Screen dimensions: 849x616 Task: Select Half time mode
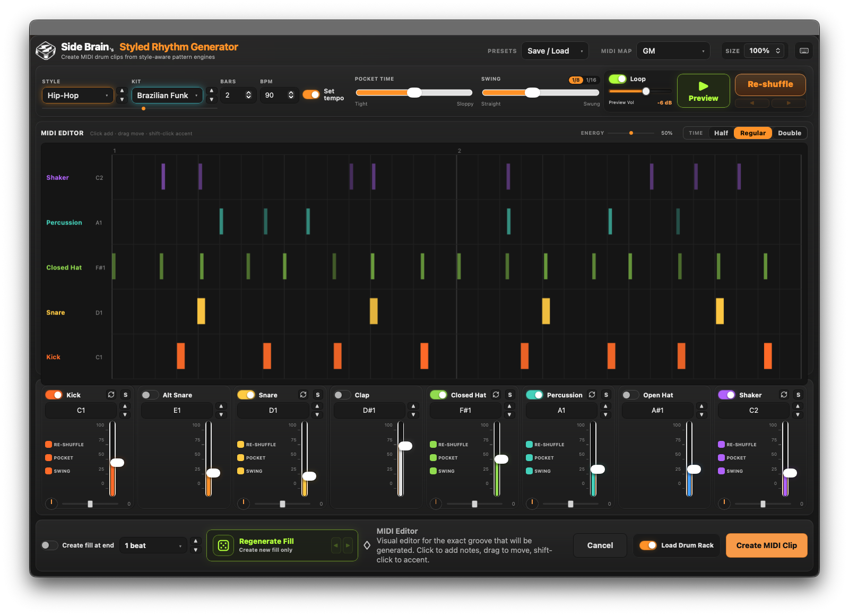(x=721, y=133)
